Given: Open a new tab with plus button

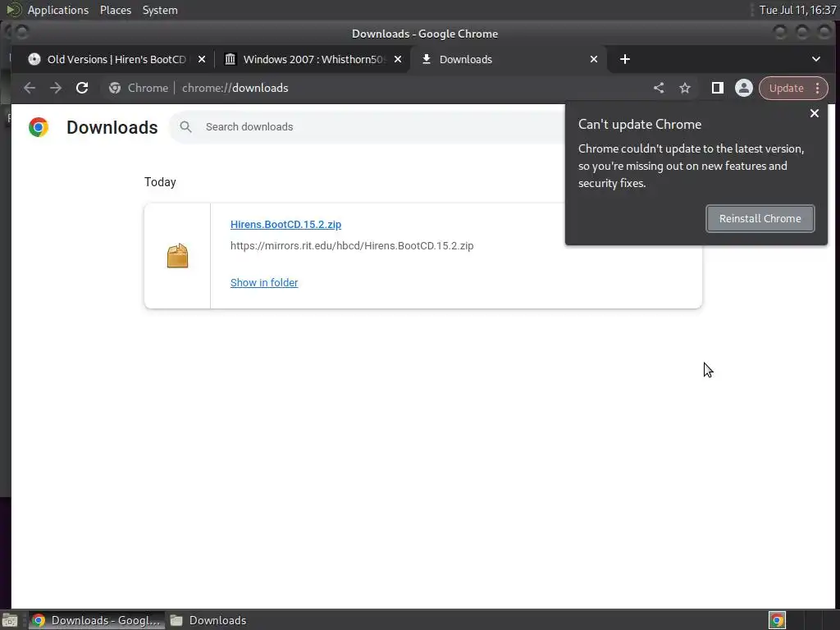Looking at the screenshot, I should pos(624,59).
